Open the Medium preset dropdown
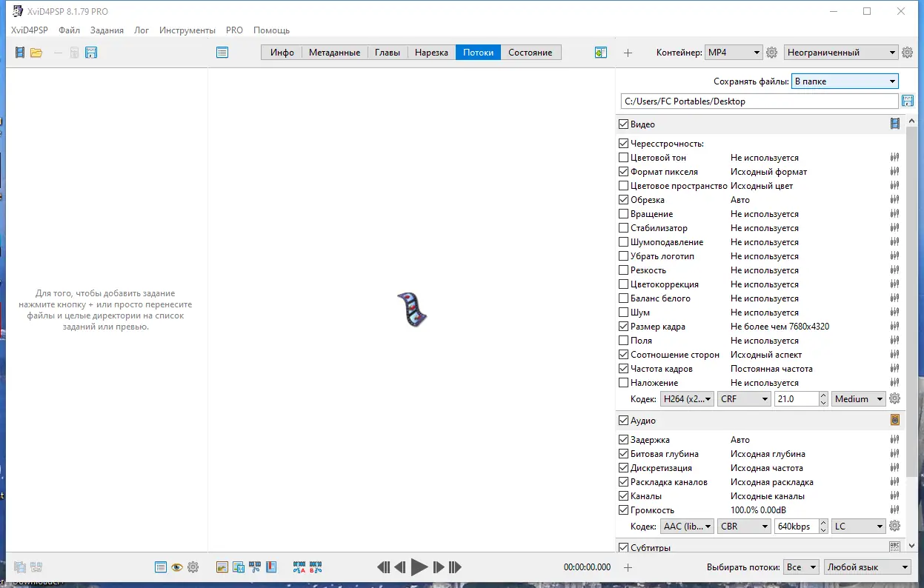The width and height of the screenshot is (924, 588). click(x=859, y=398)
